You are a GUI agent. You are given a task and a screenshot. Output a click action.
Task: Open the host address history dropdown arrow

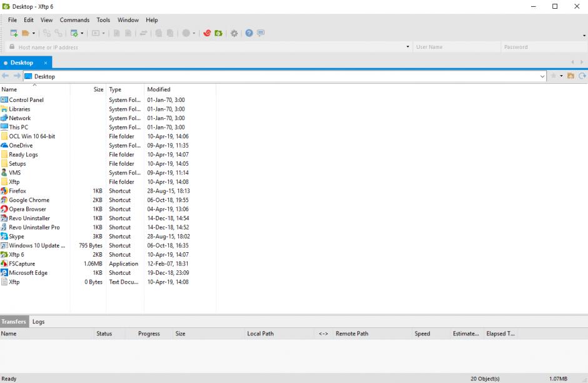tap(408, 47)
